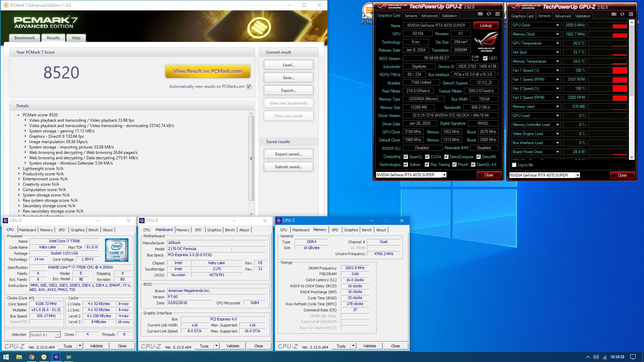
Task: Click the Submit saved... button
Action: pyautogui.click(x=288, y=167)
